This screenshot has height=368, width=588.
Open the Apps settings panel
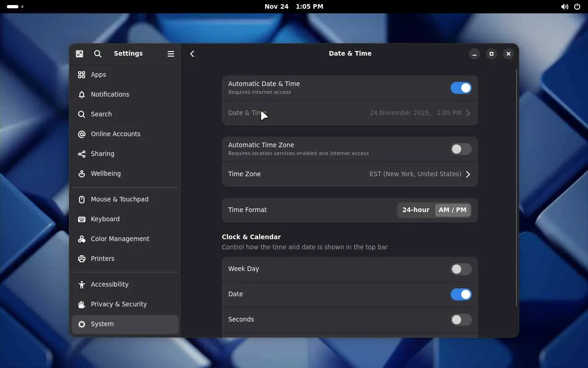coord(125,75)
